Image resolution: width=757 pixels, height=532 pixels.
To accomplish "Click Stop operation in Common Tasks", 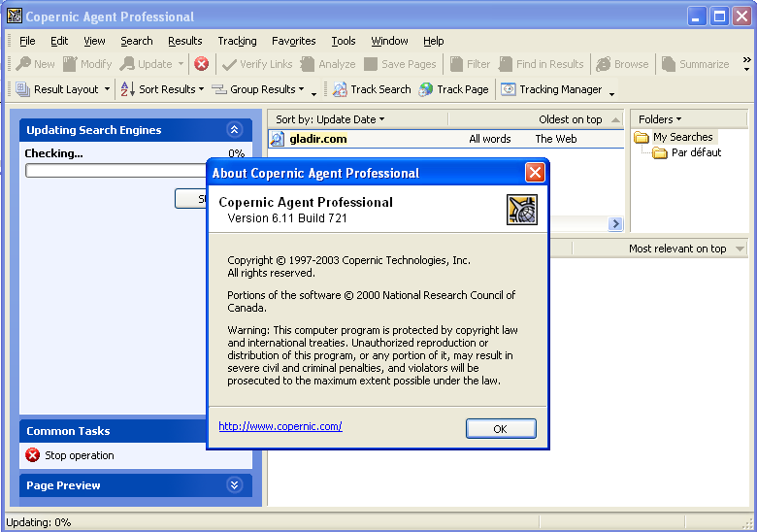I will (80, 455).
